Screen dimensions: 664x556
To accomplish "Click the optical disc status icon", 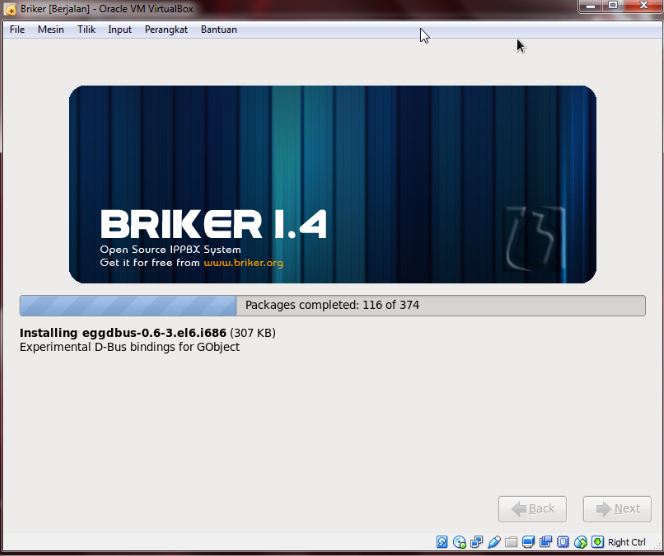I will (x=459, y=542).
